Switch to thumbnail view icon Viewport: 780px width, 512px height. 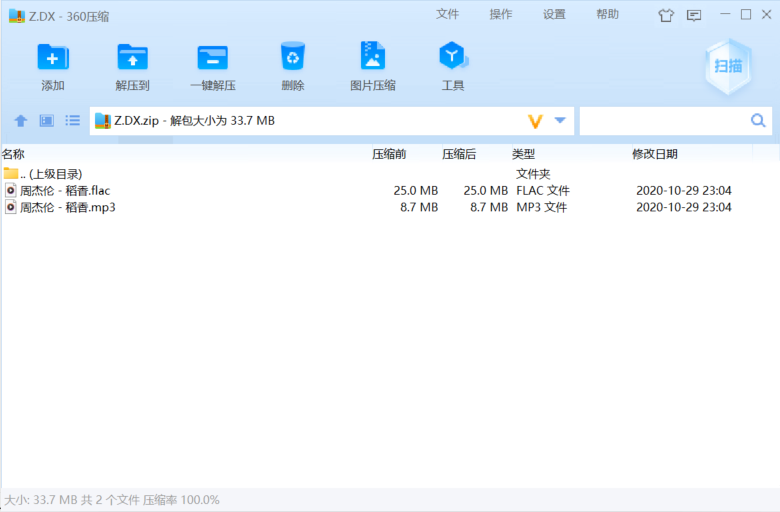[x=47, y=120]
